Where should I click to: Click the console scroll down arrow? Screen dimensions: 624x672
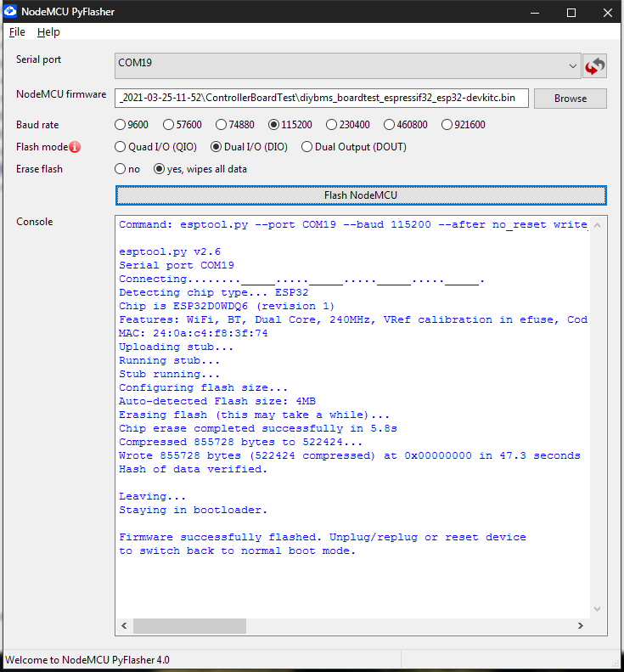[598, 609]
